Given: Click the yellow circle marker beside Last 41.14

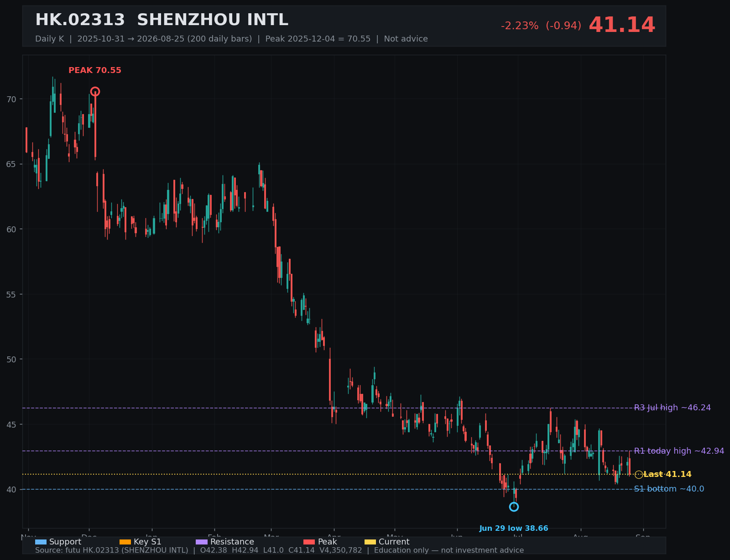Looking at the screenshot, I should click(639, 475).
